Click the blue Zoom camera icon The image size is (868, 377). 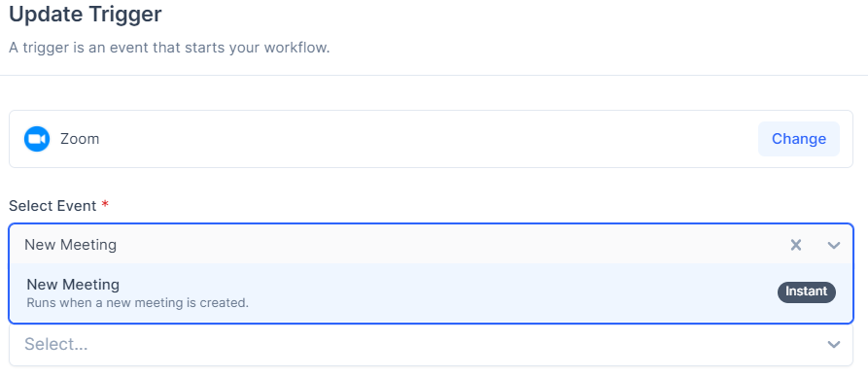pos(37,138)
